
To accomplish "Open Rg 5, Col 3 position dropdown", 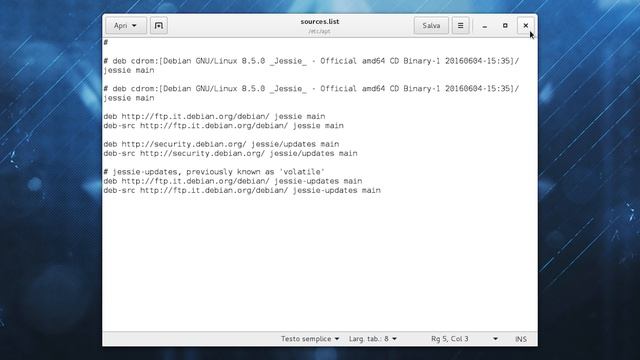I will point(464,339).
